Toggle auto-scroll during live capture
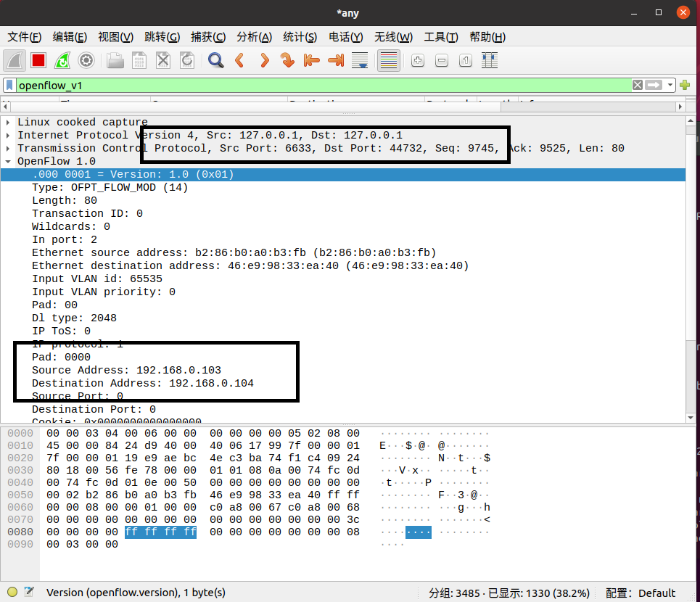This screenshot has width=700, height=602. [360, 60]
